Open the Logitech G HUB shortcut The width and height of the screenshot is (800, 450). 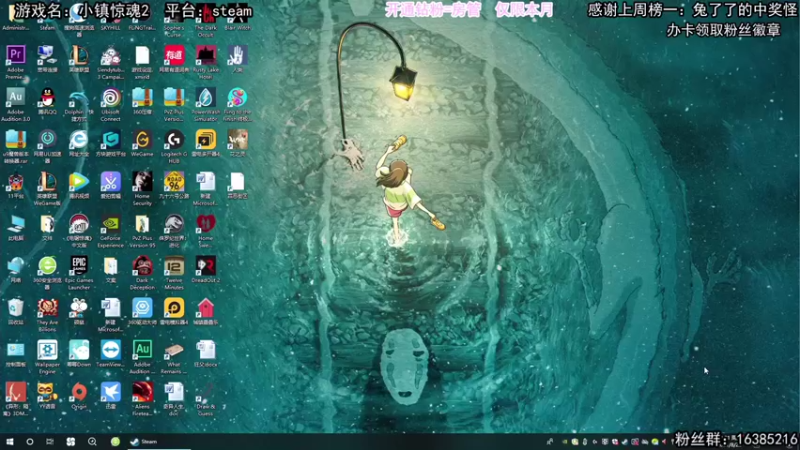174,140
